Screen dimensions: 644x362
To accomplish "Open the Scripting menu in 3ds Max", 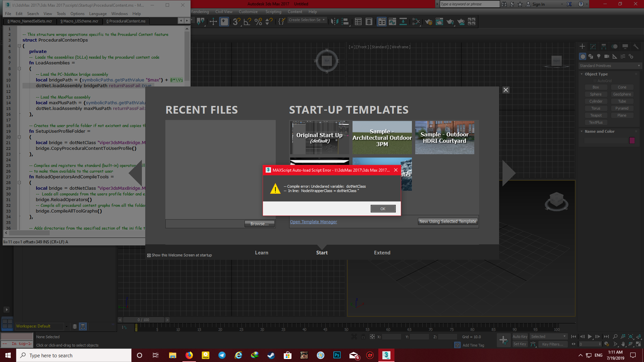I will 273,12.
